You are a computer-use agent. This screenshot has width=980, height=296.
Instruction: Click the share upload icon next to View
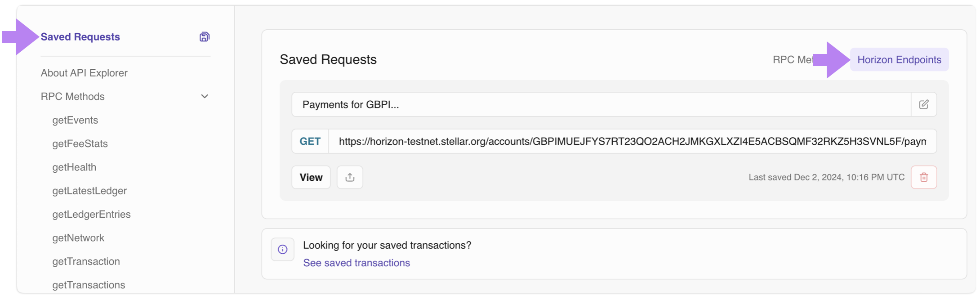click(350, 177)
